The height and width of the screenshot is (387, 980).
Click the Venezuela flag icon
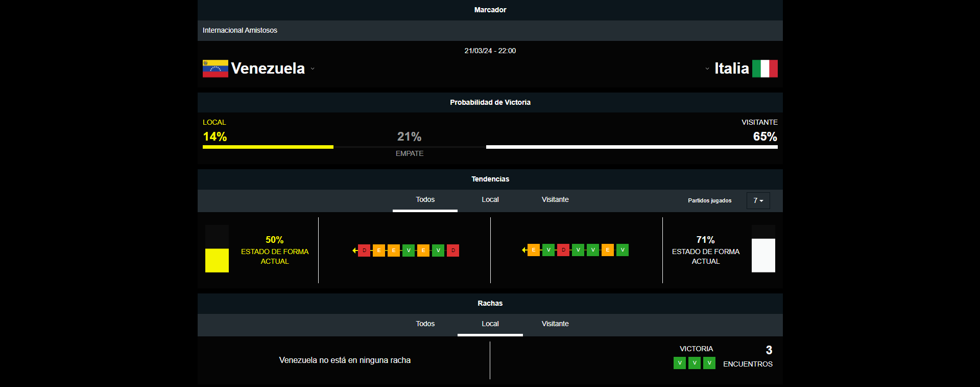click(215, 69)
